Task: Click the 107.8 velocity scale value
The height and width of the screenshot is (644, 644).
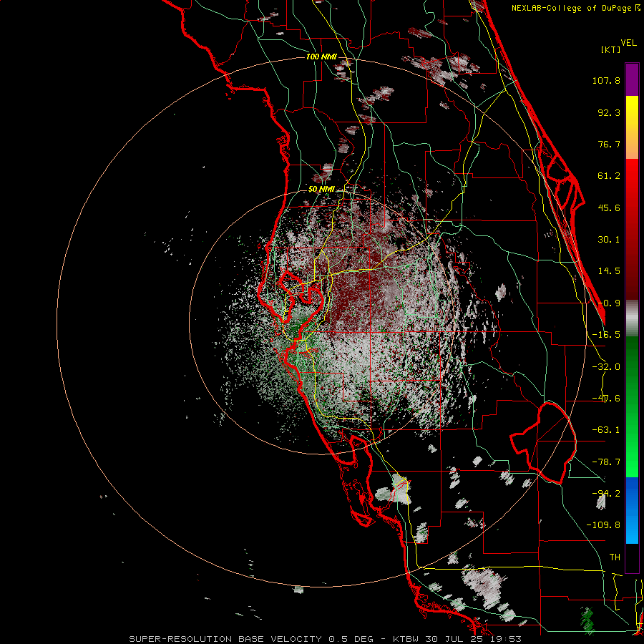Action: click(606, 80)
